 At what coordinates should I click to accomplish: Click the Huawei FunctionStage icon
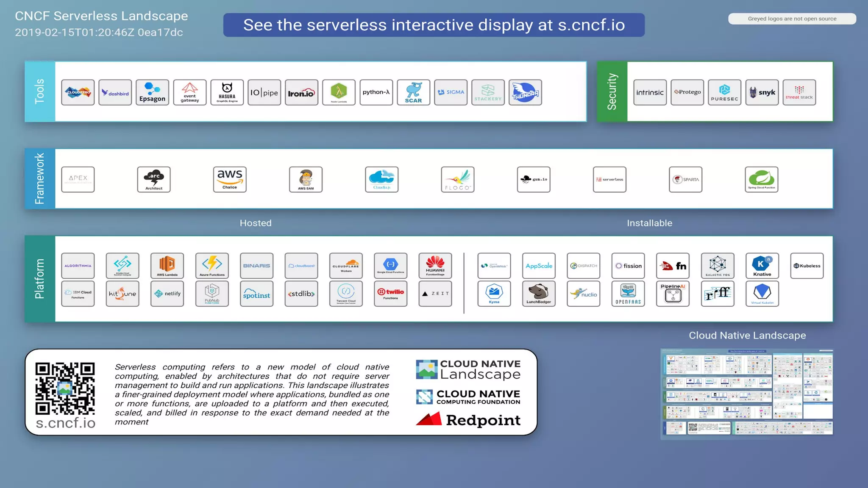coord(435,266)
